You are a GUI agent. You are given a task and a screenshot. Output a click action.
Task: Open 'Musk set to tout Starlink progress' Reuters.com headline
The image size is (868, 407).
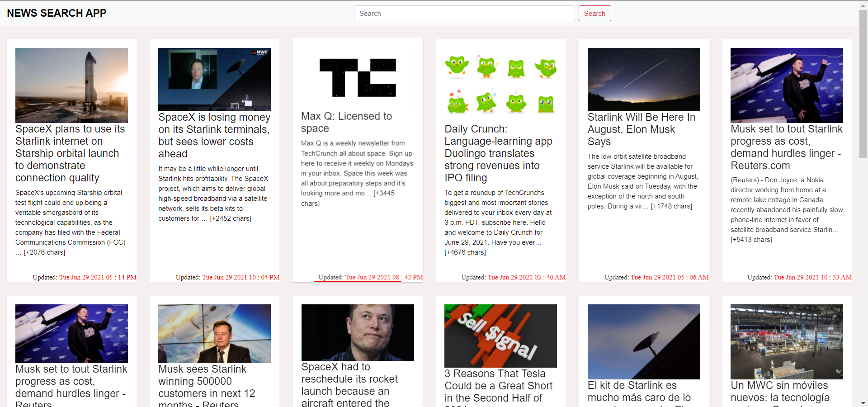(x=787, y=147)
